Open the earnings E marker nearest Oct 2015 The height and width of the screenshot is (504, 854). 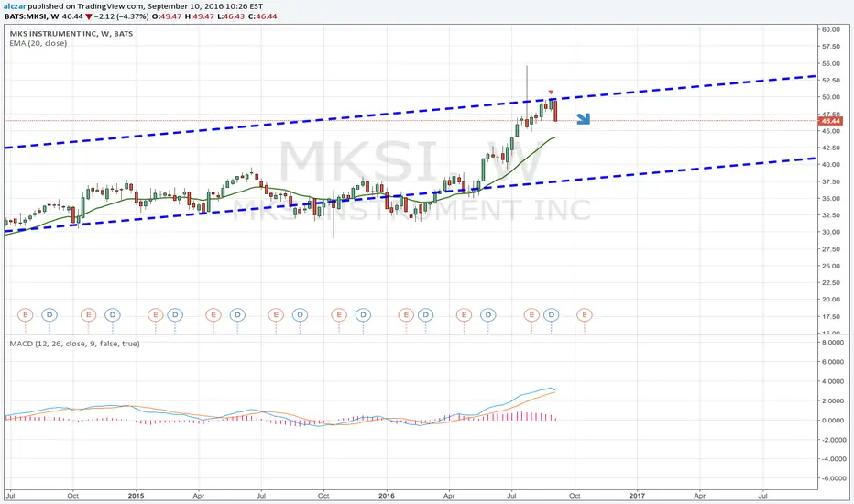(339, 315)
